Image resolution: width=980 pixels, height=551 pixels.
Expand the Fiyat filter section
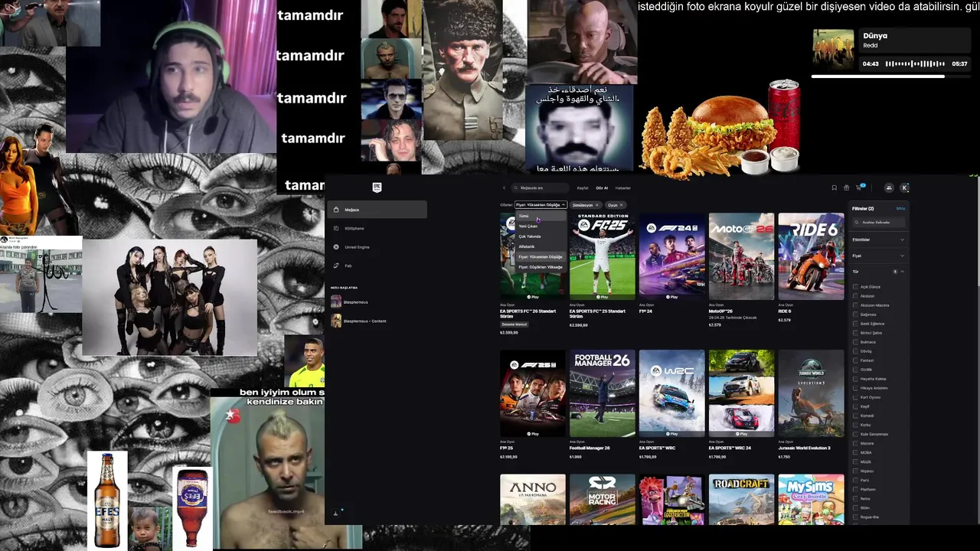pos(879,256)
